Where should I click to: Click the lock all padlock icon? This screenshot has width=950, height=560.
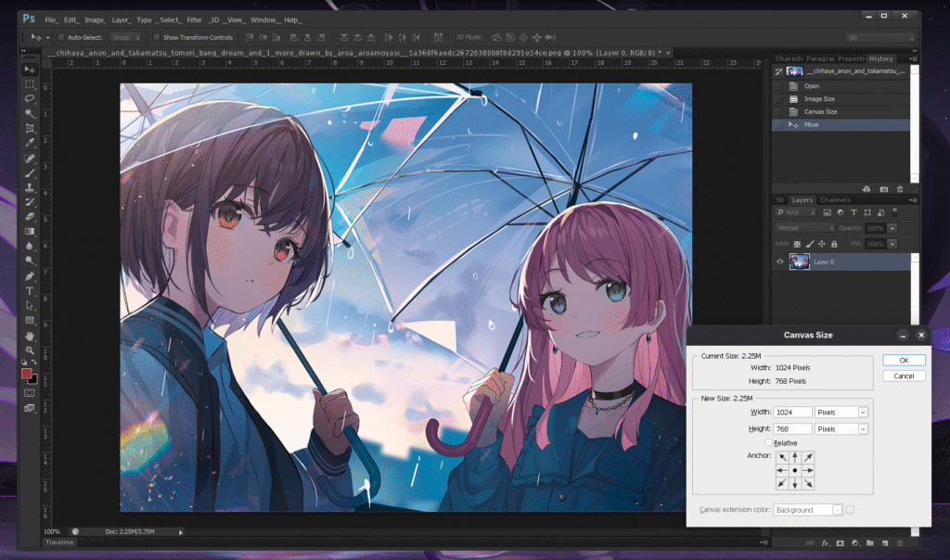834,244
